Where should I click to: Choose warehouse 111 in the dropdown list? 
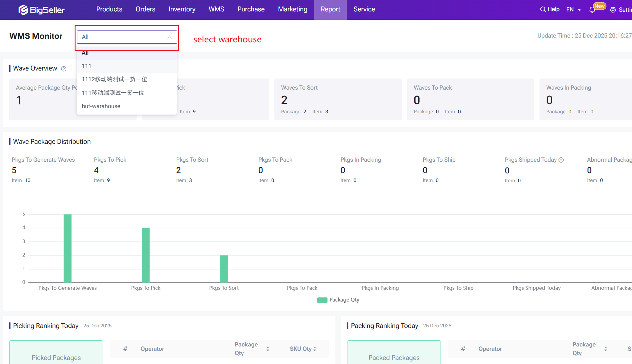pos(87,66)
